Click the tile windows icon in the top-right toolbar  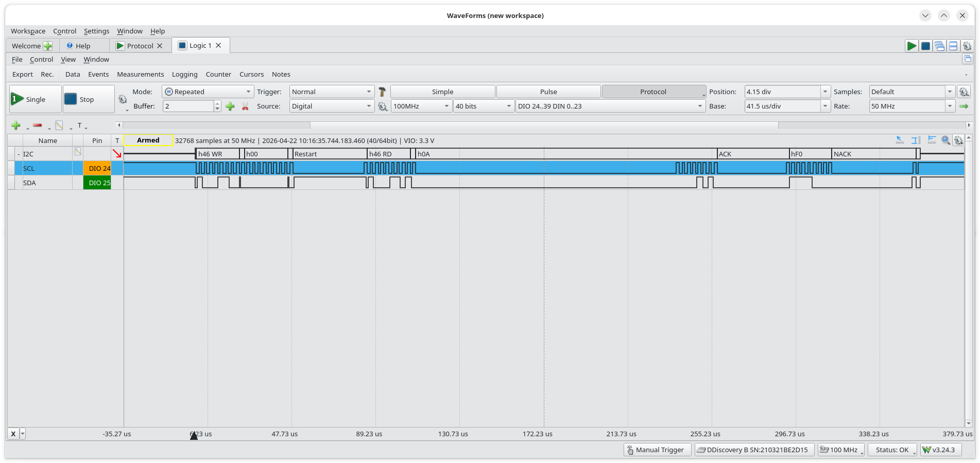tap(953, 46)
